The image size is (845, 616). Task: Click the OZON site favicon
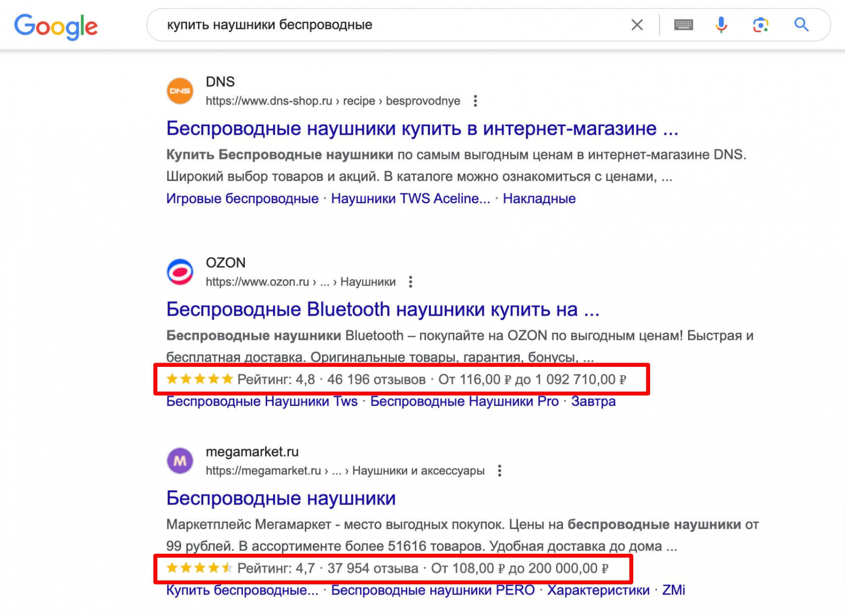[180, 272]
